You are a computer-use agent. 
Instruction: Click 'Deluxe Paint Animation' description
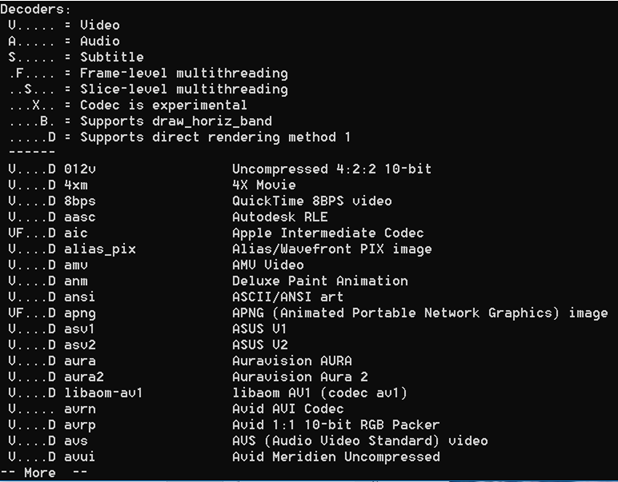point(320,281)
